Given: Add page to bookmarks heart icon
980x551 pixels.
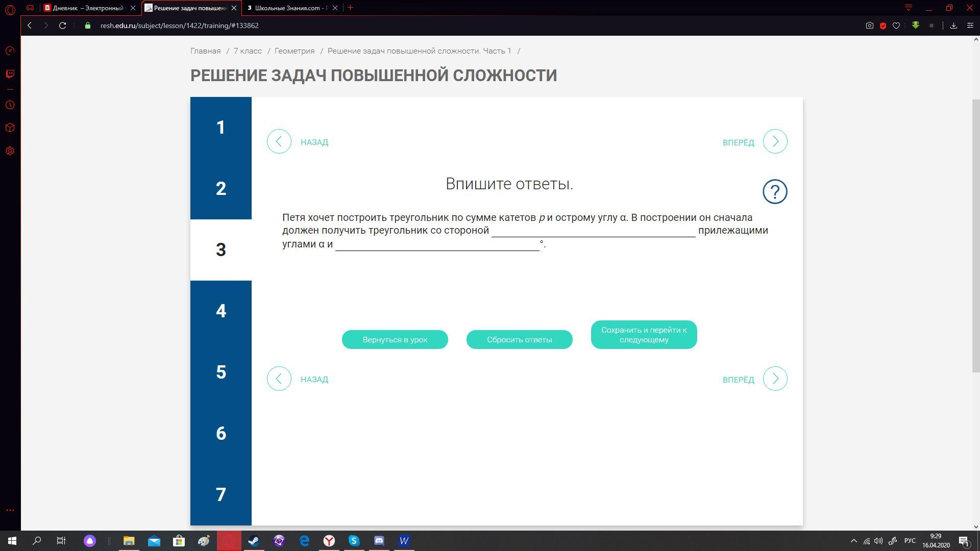Looking at the screenshot, I should [896, 26].
